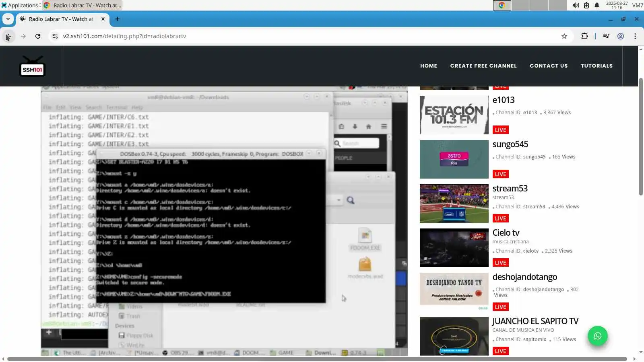This screenshot has width=644, height=362.
Task: Open the CONTACT US navigation item
Action: point(549,66)
